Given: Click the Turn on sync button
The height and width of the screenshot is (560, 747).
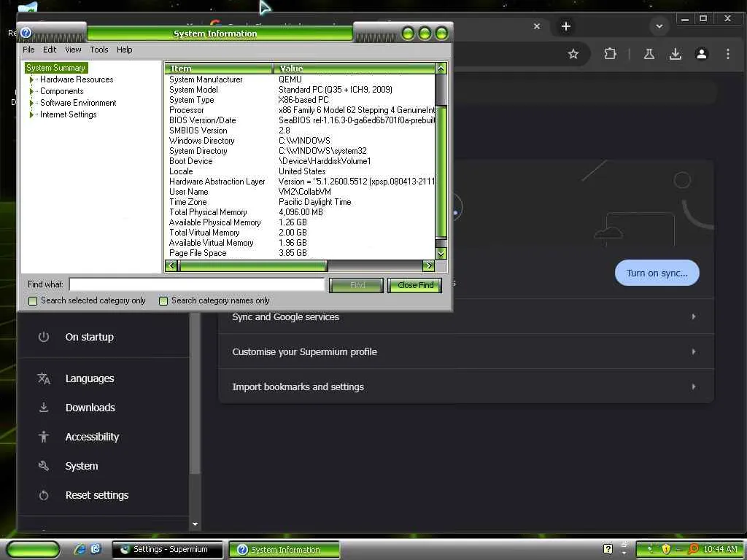Looking at the screenshot, I should tap(657, 273).
